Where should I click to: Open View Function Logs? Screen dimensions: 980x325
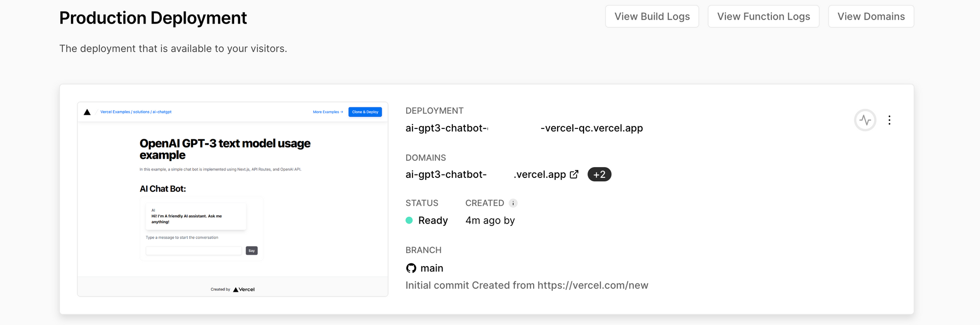763,17
